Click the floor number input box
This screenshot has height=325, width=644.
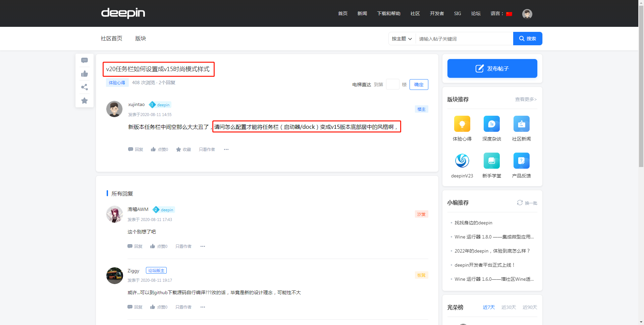(392, 85)
